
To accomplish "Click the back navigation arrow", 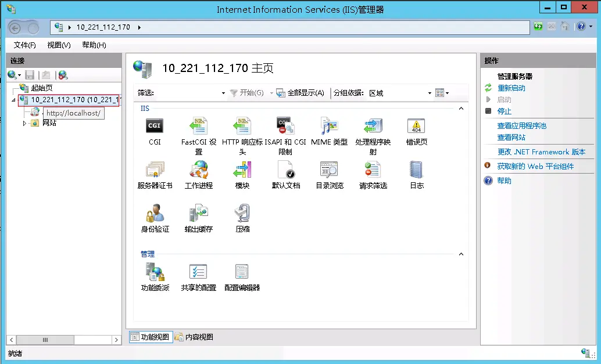I will [15, 28].
